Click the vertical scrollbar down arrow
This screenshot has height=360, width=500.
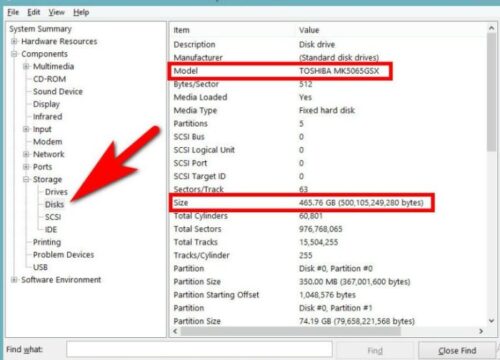point(491,321)
